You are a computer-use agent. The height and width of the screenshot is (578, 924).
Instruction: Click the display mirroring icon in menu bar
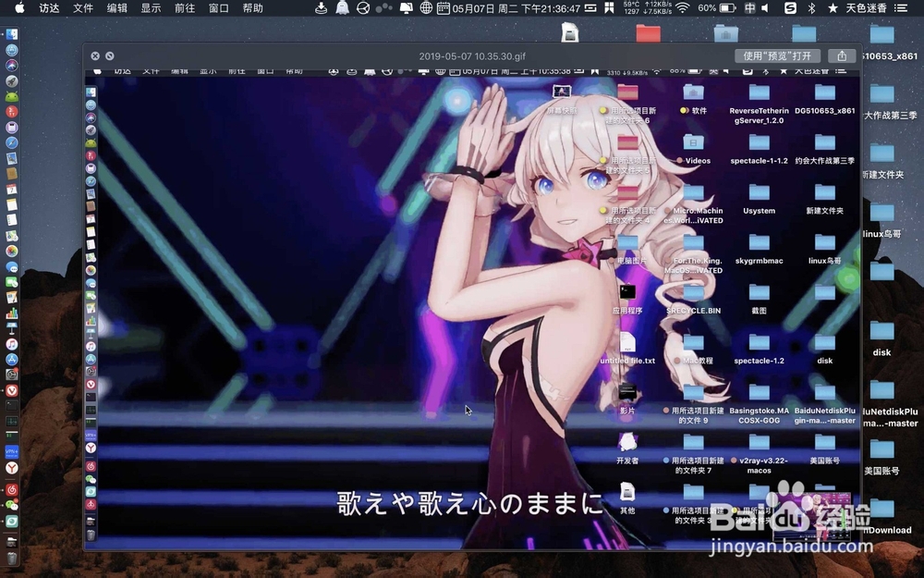click(406, 8)
